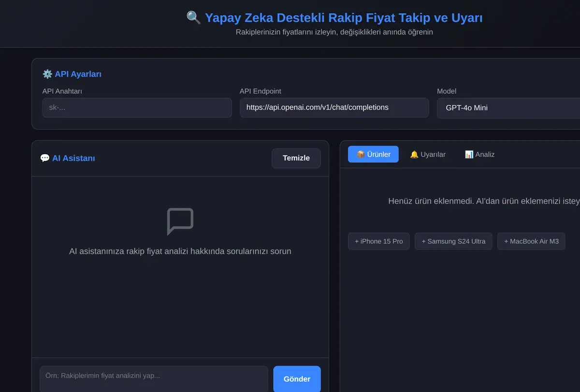Focus the API Anahtarı input field

point(137,108)
